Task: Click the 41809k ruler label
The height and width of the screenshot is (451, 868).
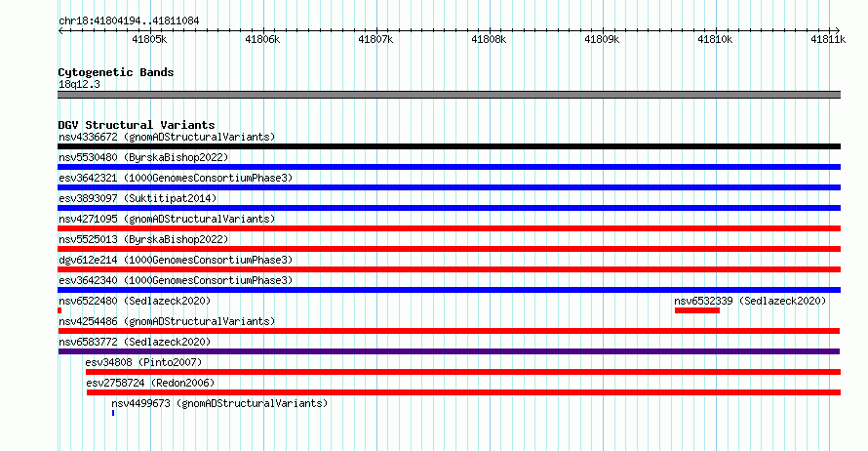Action: point(602,39)
